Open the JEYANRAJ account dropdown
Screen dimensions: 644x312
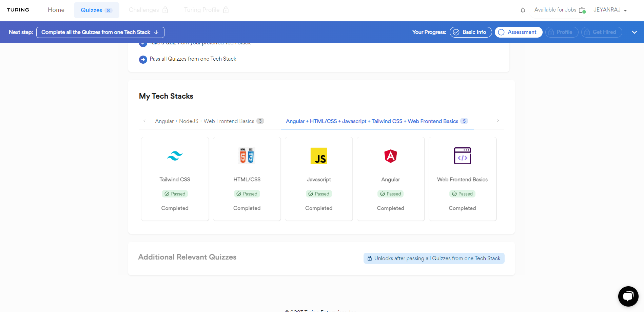click(610, 10)
